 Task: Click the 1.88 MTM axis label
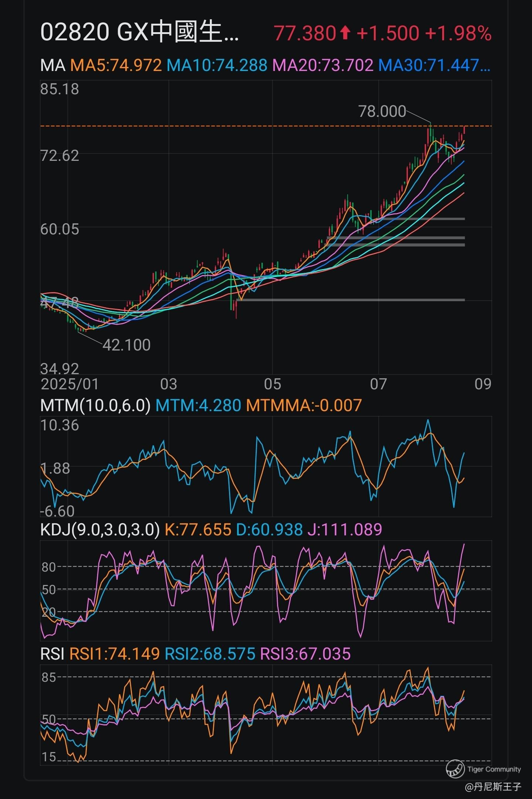coord(55,468)
